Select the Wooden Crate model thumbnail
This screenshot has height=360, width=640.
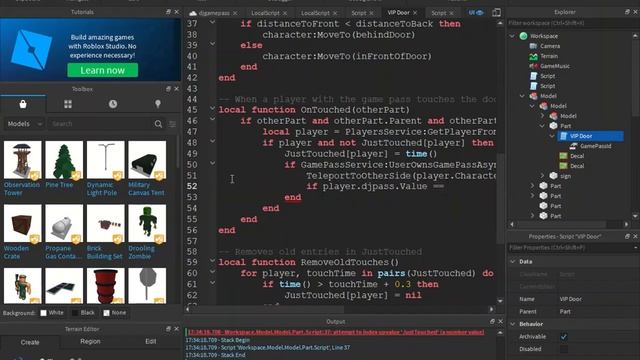(23, 224)
